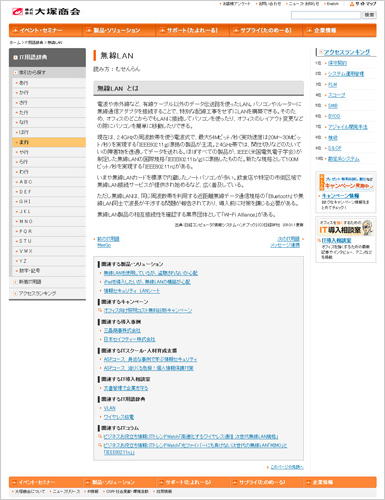Select V W X in sidebar index
This screenshot has width=385, height=500.
[x=49, y=251]
